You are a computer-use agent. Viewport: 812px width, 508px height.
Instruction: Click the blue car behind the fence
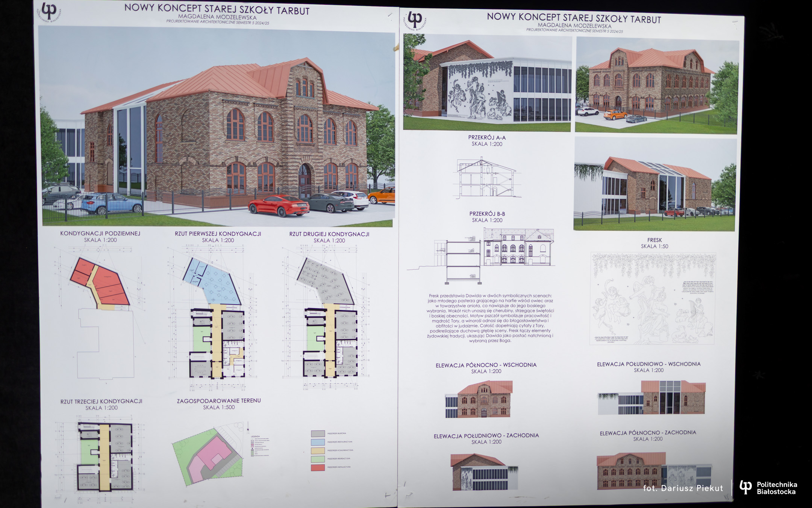coord(111,204)
